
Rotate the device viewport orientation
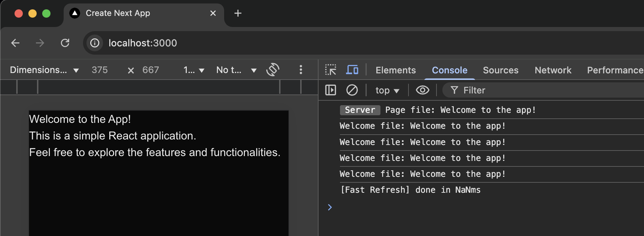(x=273, y=70)
